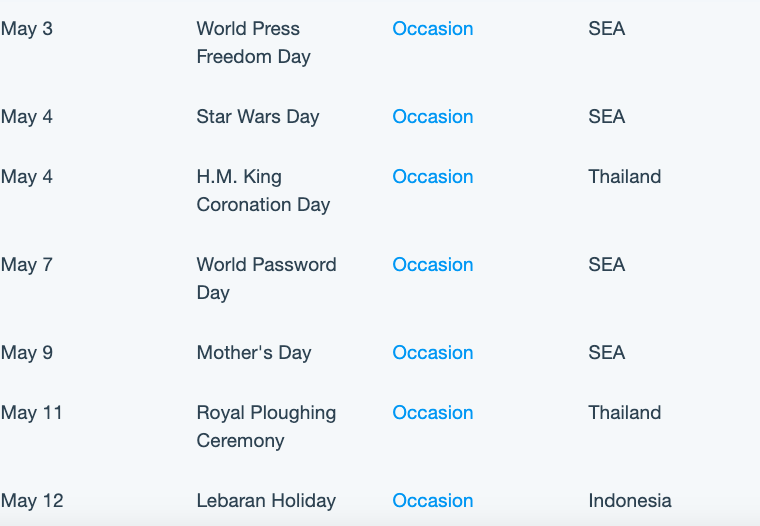Open Occasion link for World Press Freedom Day
Viewport: 760px width, 526px height.
pos(432,29)
